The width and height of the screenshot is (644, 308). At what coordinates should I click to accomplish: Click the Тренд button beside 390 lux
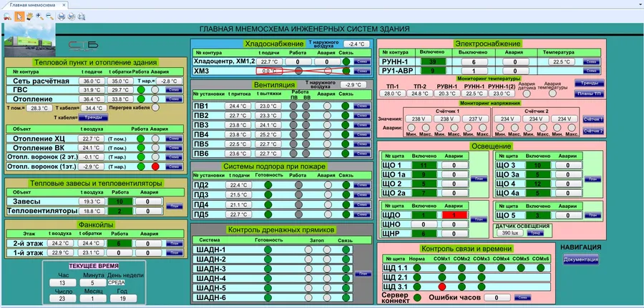[535, 233]
